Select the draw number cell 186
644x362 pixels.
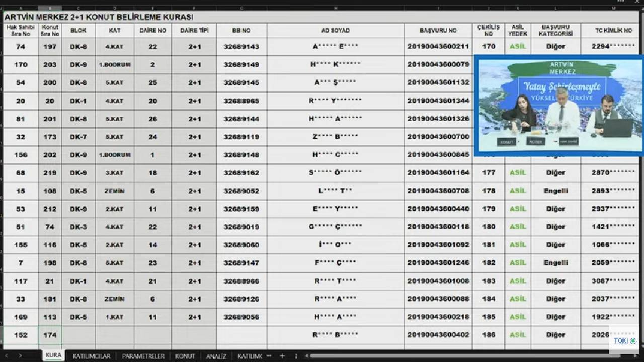489,335
